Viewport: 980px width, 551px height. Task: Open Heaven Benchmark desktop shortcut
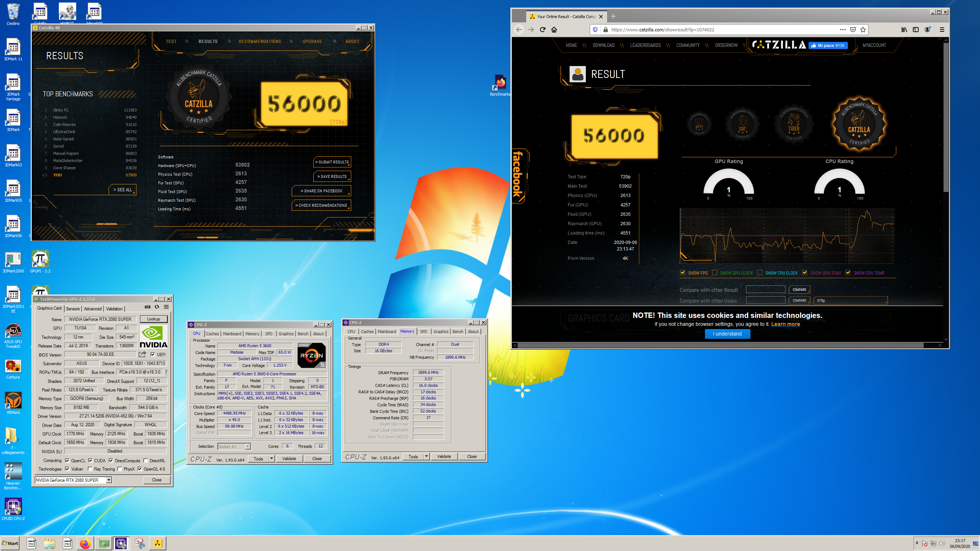coord(13,476)
